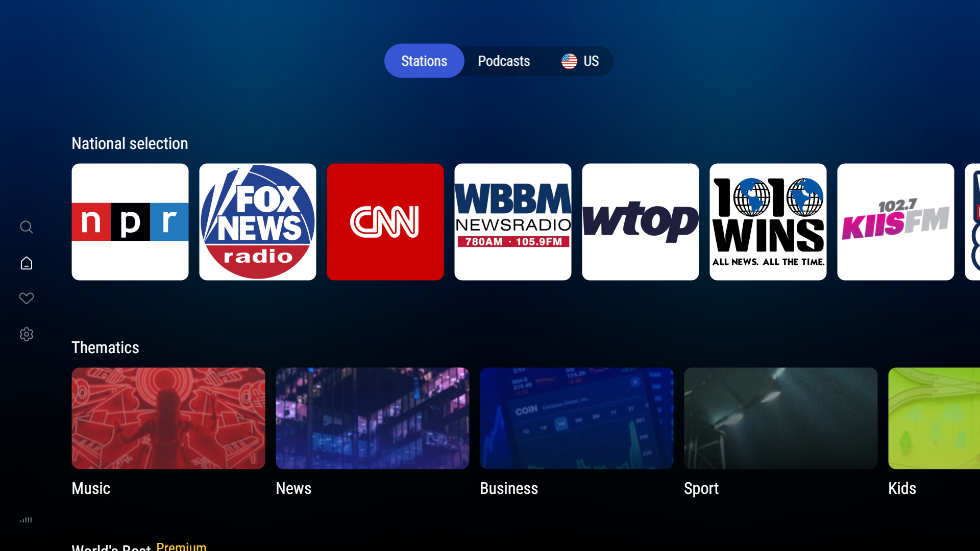Open the search icon in sidebar
This screenshot has width=980, height=551.
[27, 227]
